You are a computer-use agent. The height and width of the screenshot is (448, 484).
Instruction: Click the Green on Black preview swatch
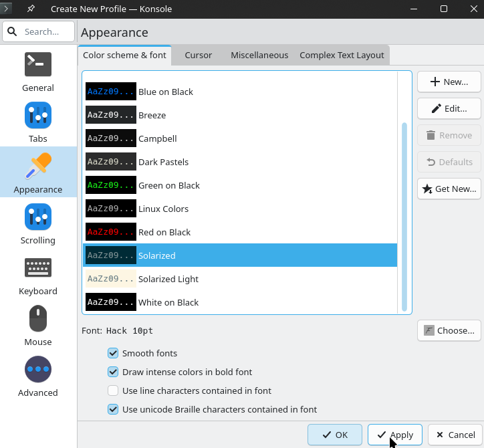[x=111, y=185]
